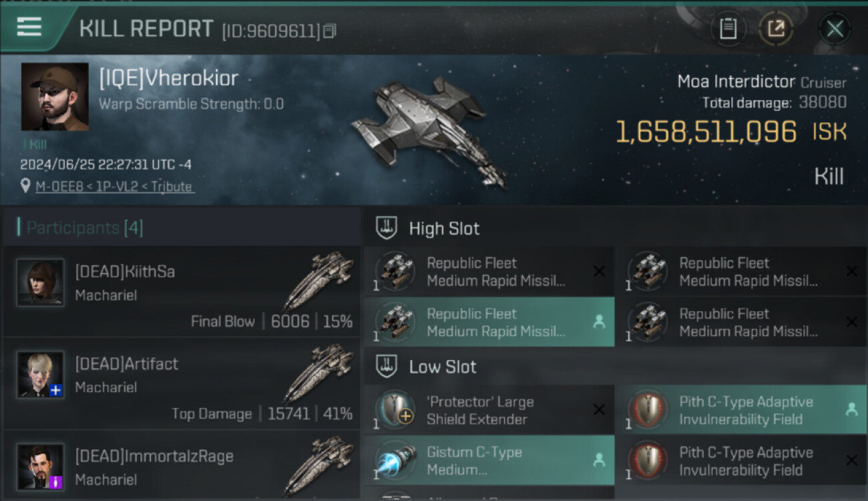The width and height of the screenshot is (868, 501).
Task: Share kill report via export icon
Action: [x=775, y=29]
